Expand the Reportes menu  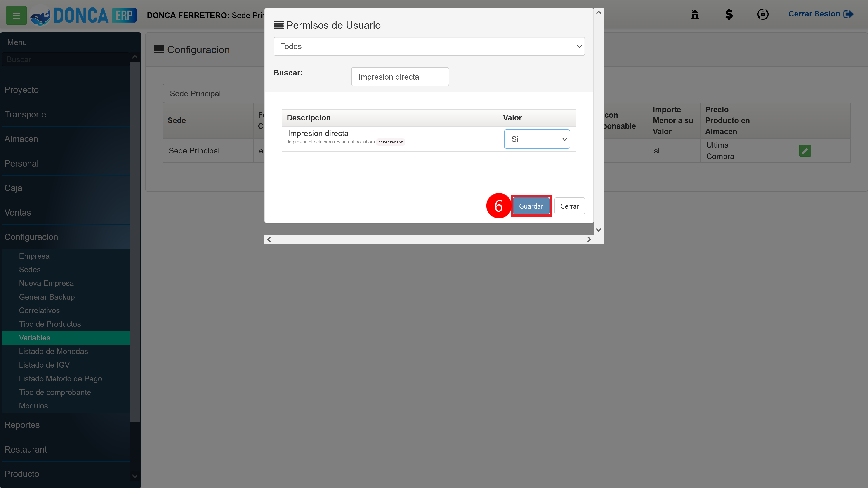(65, 425)
